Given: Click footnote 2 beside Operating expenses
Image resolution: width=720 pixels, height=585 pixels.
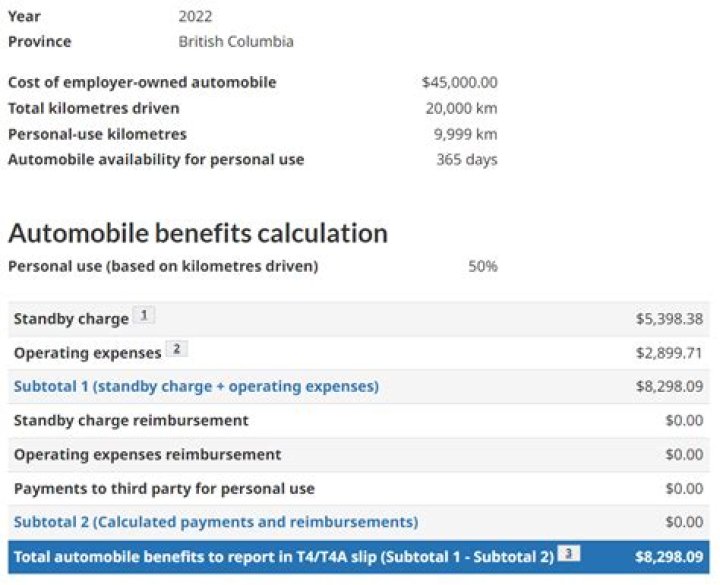Looking at the screenshot, I should click(176, 351).
